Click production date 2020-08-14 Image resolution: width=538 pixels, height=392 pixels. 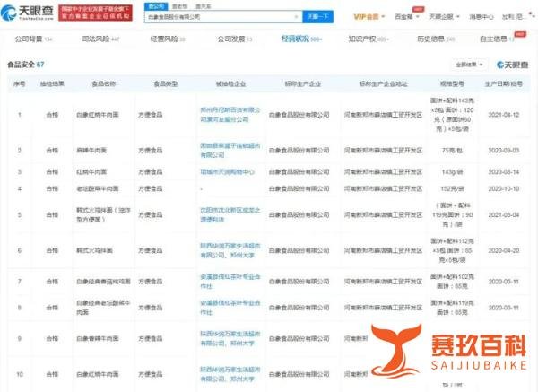coord(504,171)
